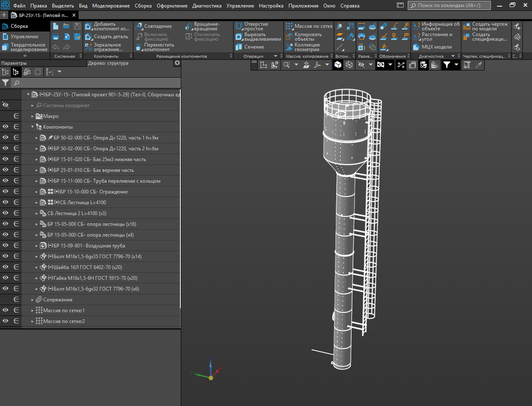Open the Файл menu
The width and height of the screenshot is (532, 406).
pyautogui.click(x=19, y=6)
